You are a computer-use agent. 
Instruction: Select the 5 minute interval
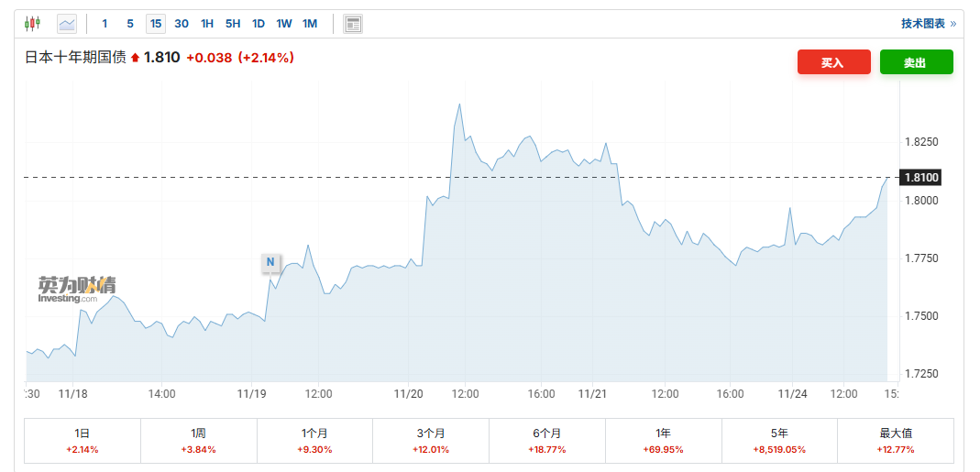[x=129, y=24]
